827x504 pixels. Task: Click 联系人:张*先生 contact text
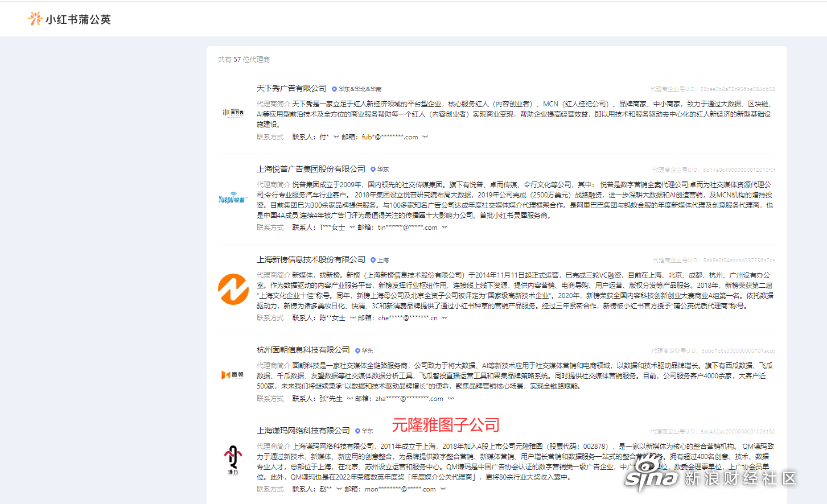(x=318, y=399)
